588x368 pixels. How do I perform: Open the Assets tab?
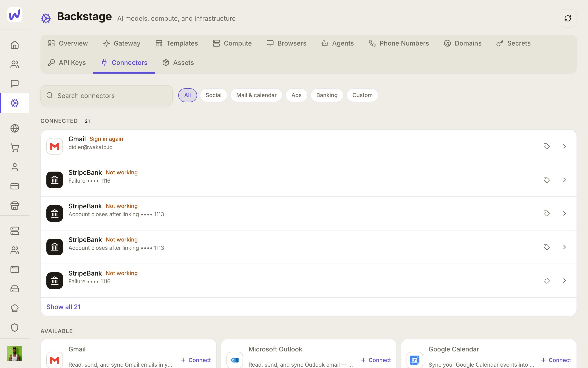click(x=178, y=63)
